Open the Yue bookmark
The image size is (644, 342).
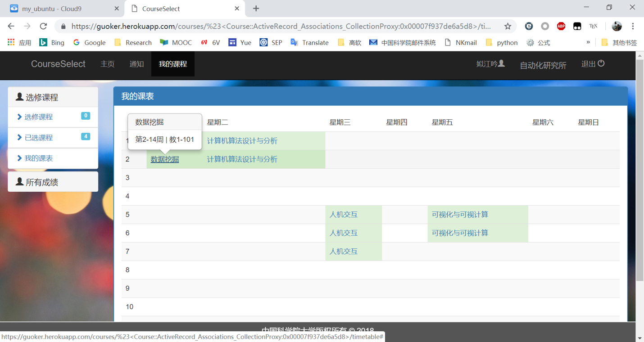240,42
